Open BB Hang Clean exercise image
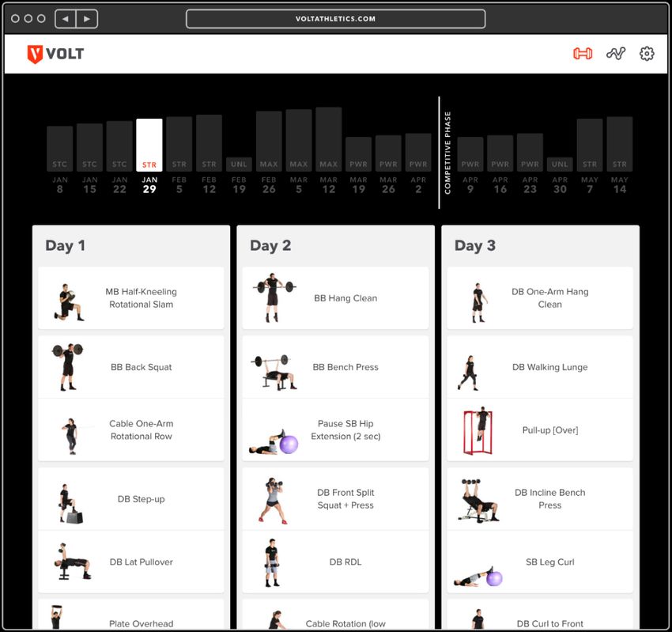This screenshot has height=632, width=672. coord(274,297)
